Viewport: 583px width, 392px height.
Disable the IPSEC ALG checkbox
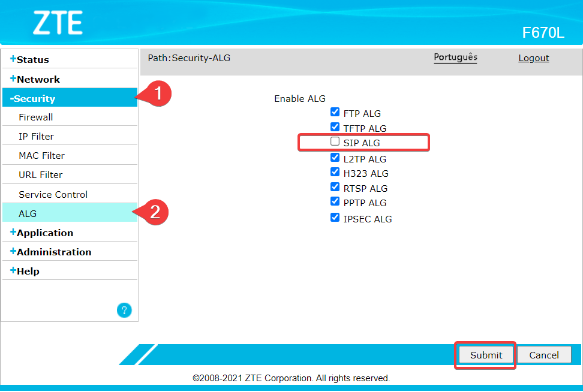click(335, 218)
